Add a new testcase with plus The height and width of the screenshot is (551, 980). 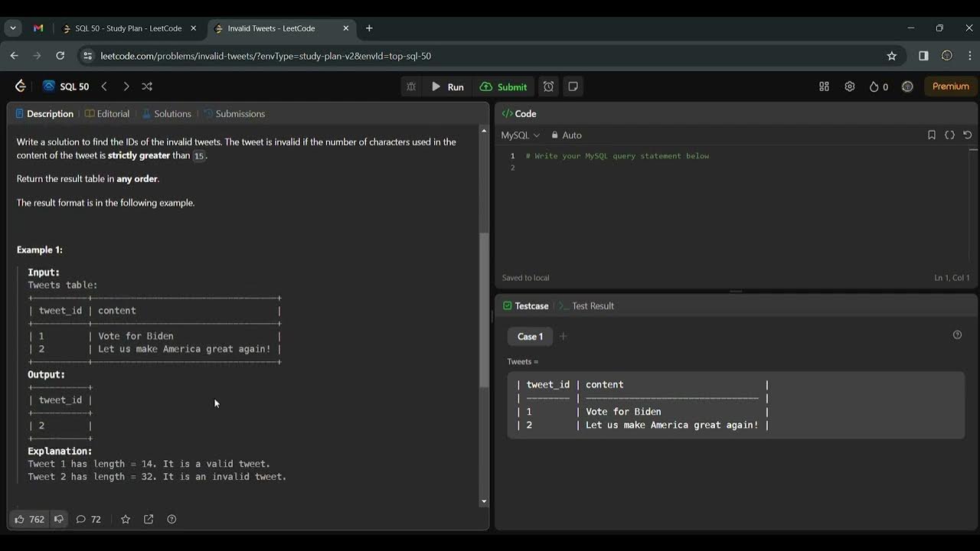(x=563, y=336)
